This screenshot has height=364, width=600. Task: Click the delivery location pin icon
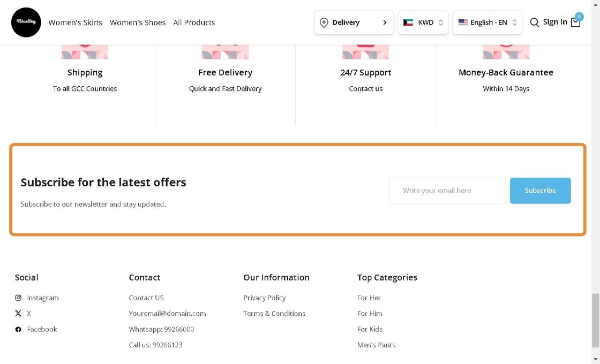[324, 22]
